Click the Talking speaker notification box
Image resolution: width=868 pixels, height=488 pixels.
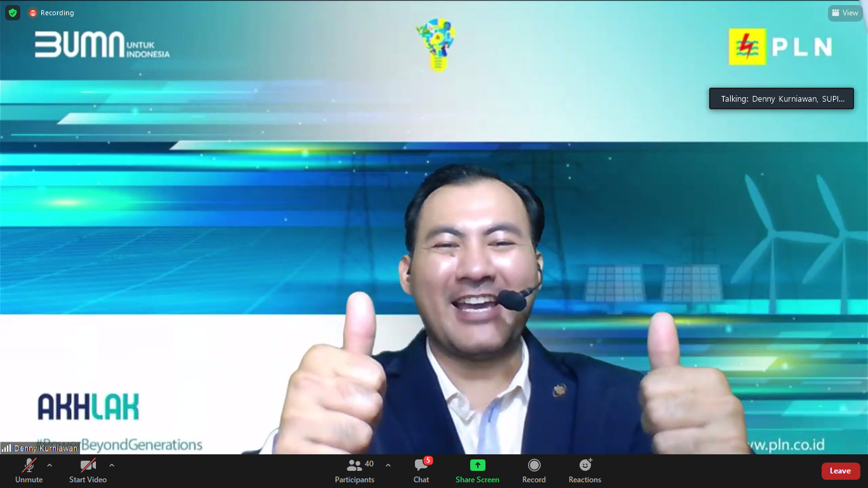(781, 98)
